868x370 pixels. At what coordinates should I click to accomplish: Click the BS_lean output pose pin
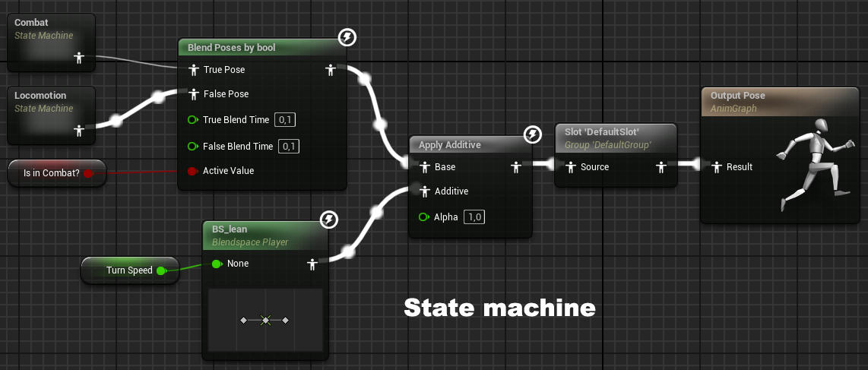(x=312, y=264)
